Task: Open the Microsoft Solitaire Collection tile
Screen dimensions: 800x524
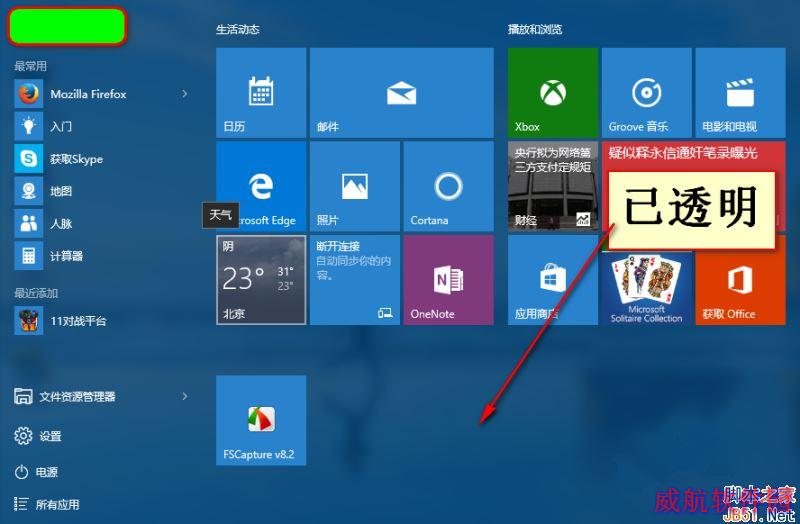Action: click(x=646, y=287)
